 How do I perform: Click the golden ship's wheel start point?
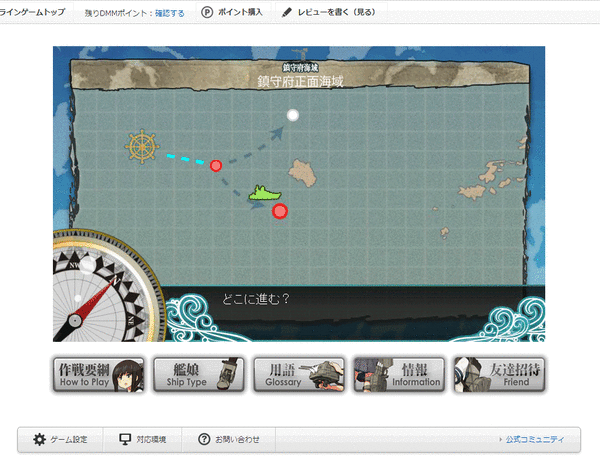coord(142,147)
